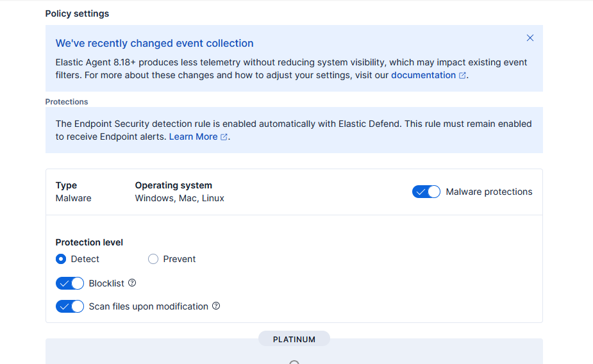Show the Blocklist help tooltip icon

(x=132, y=283)
